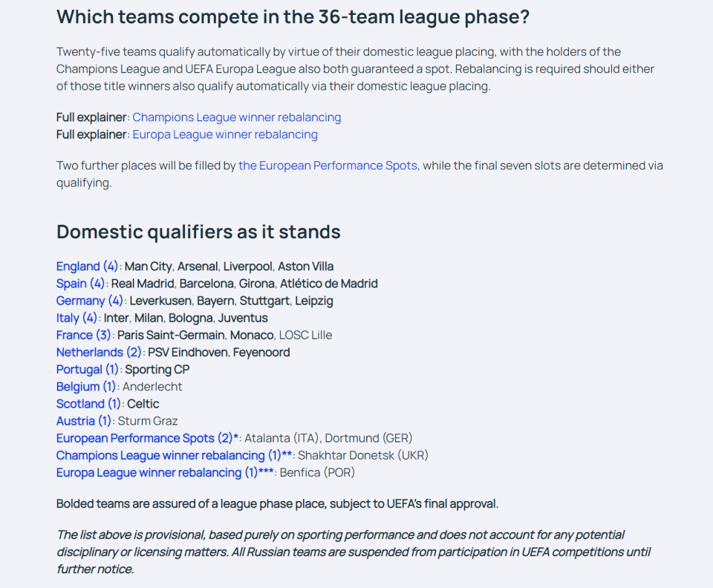
Task: Click the Domestic qualifiers as it stands heading
Action: 198,232
